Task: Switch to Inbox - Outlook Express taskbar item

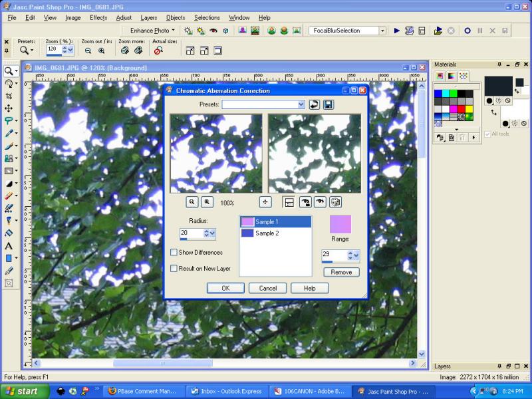Action: pos(227,391)
